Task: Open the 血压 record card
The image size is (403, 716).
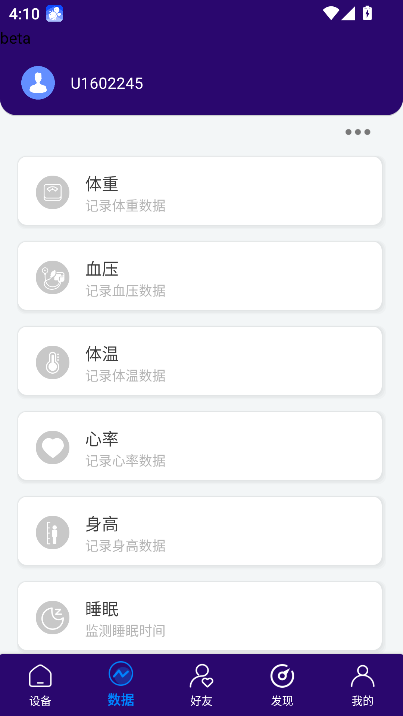Action: [200, 276]
